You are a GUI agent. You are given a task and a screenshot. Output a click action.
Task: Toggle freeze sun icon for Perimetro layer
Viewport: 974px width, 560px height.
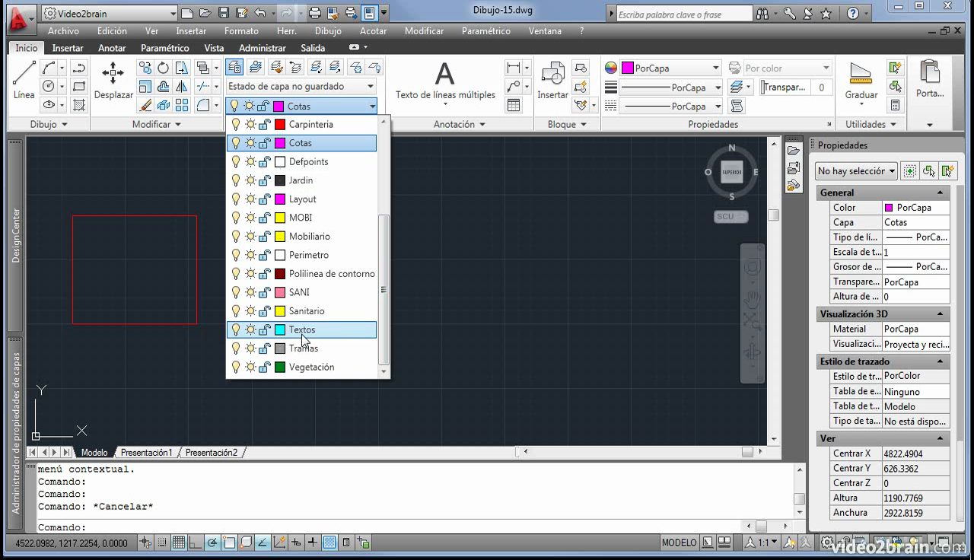250,255
